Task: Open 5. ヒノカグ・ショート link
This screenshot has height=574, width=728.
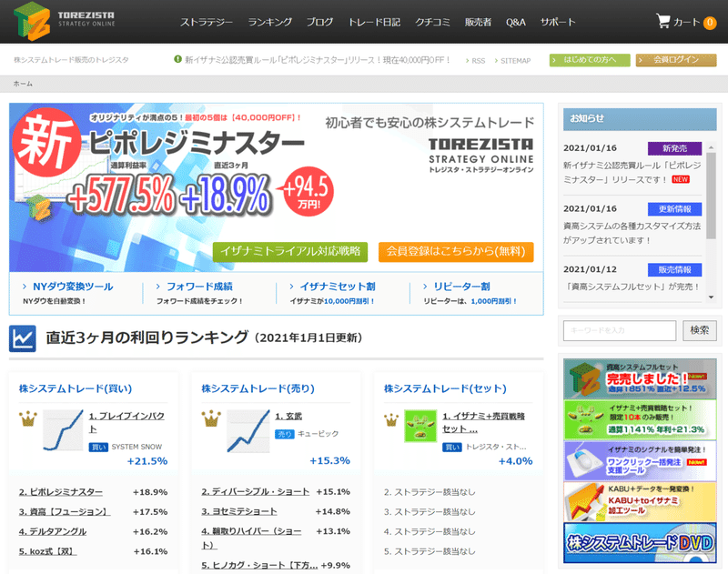Action: coord(259,565)
